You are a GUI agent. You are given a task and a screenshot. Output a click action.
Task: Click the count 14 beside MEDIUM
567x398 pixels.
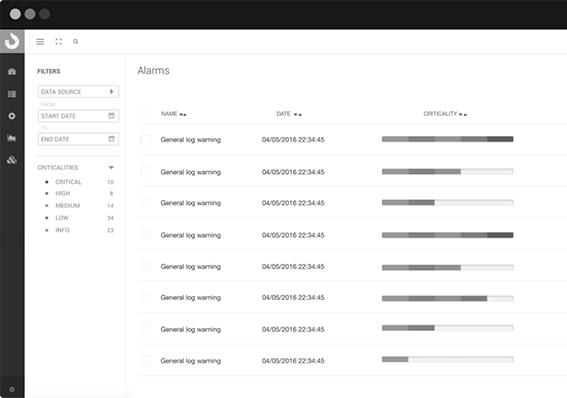[x=110, y=205]
